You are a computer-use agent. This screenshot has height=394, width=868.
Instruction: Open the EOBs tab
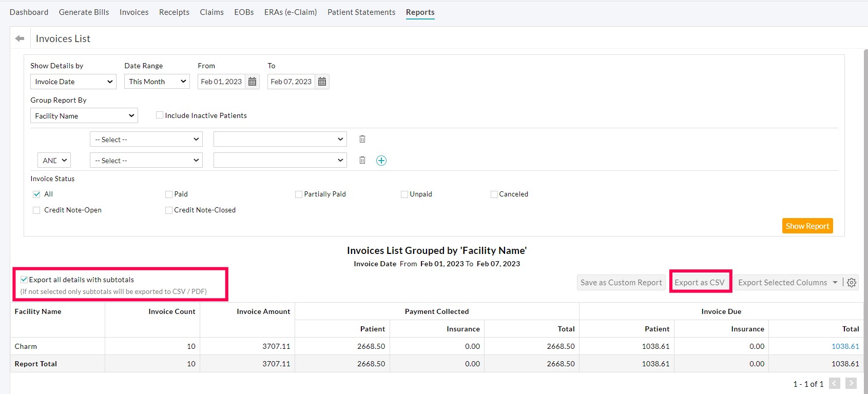[x=244, y=12]
